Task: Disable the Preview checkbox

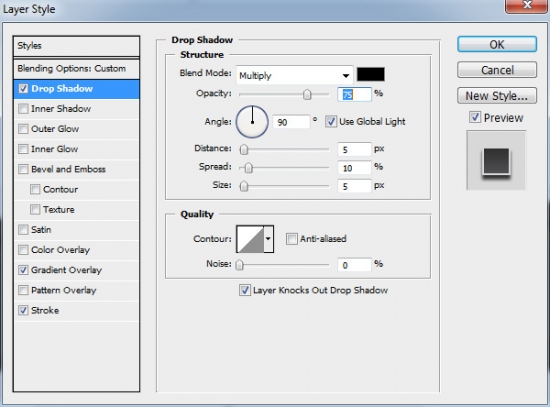Action: click(x=475, y=117)
